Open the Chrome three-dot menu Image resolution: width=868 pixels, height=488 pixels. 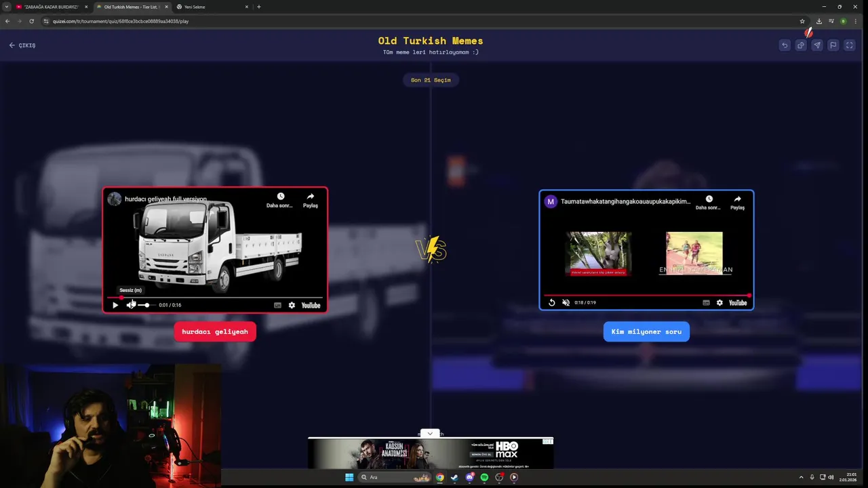tap(856, 21)
